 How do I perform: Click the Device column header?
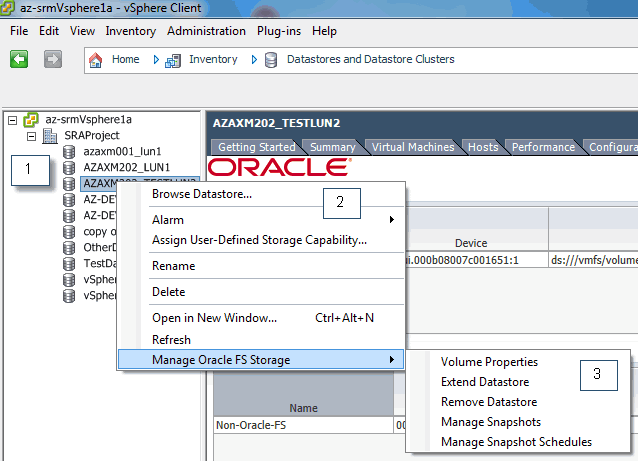coord(471,243)
